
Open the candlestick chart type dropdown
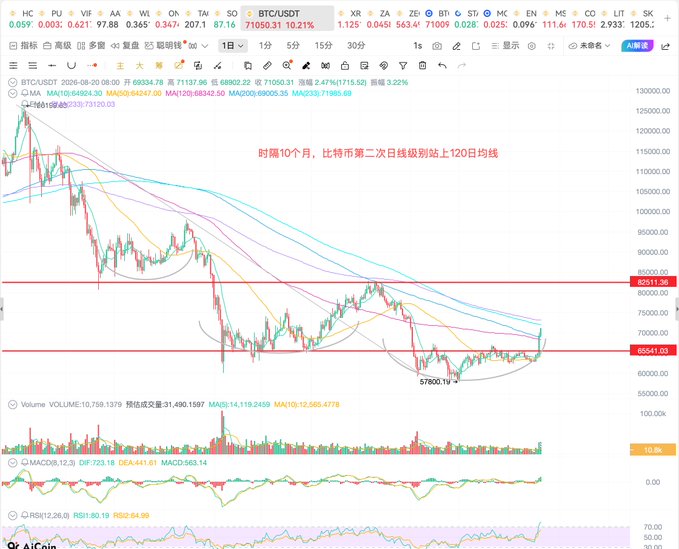click(x=199, y=45)
